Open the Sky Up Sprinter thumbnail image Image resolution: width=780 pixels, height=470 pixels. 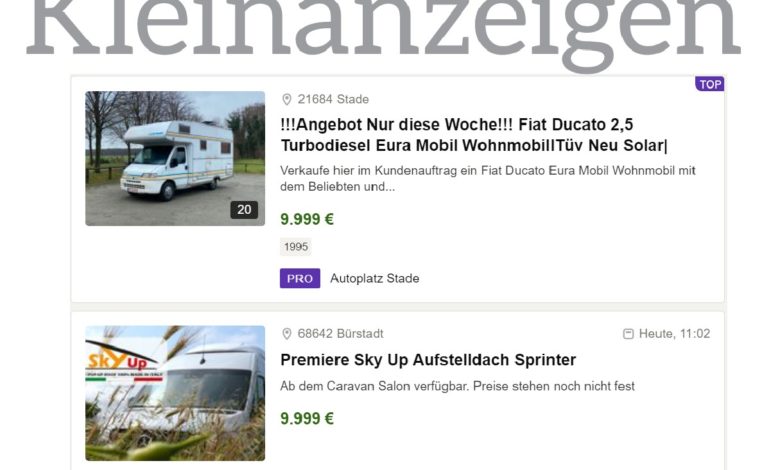pos(175,393)
